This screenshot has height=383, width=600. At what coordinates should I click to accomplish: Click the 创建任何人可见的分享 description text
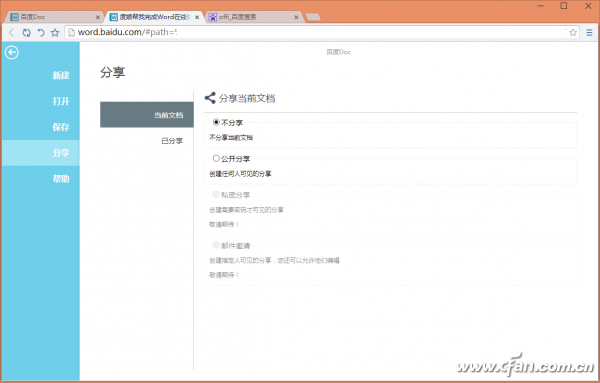(240, 174)
